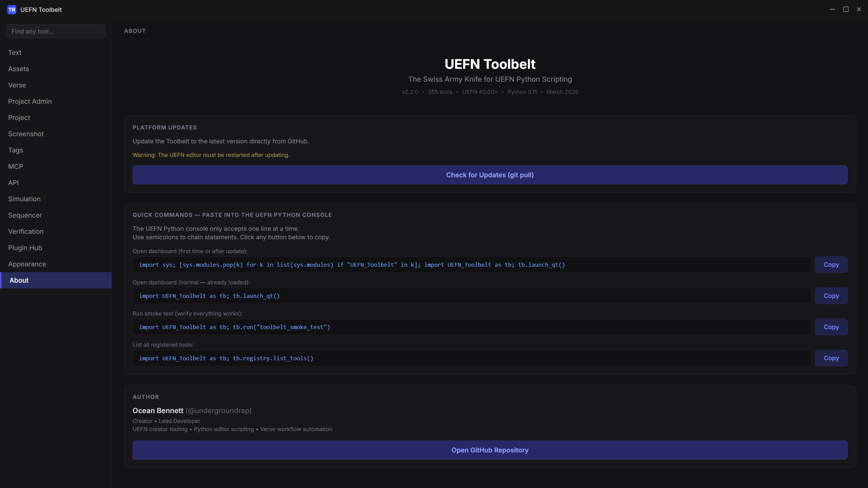The image size is (868, 488).
Task: Select the About sidebar item
Action: (56, 280)
